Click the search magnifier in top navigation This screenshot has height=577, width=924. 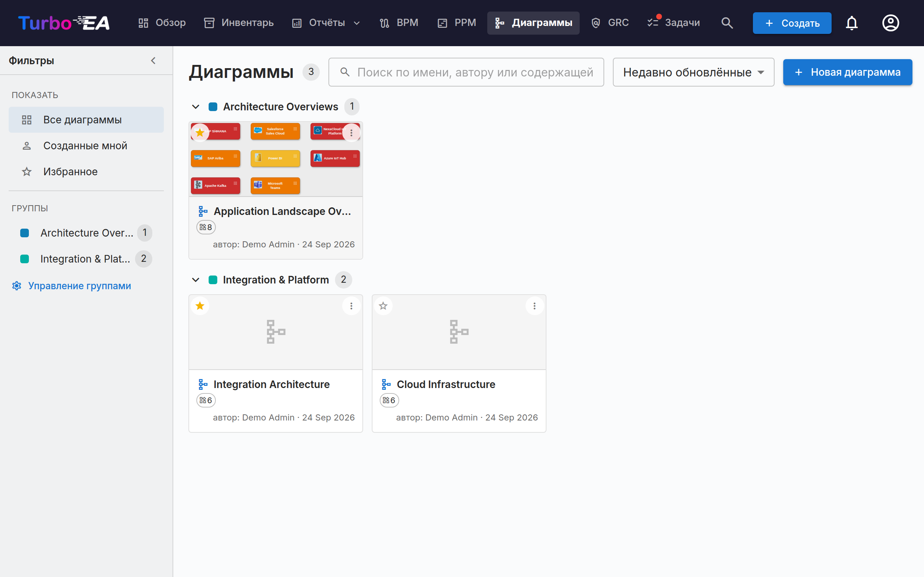[x=727, y=23]
